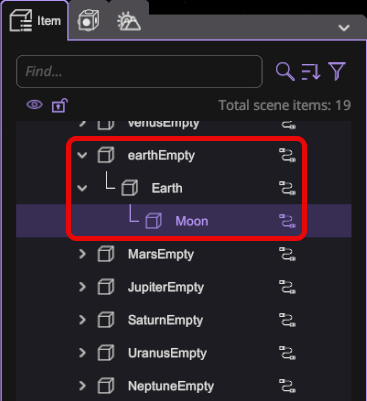Switch to the Item tab

coord(35,21)
